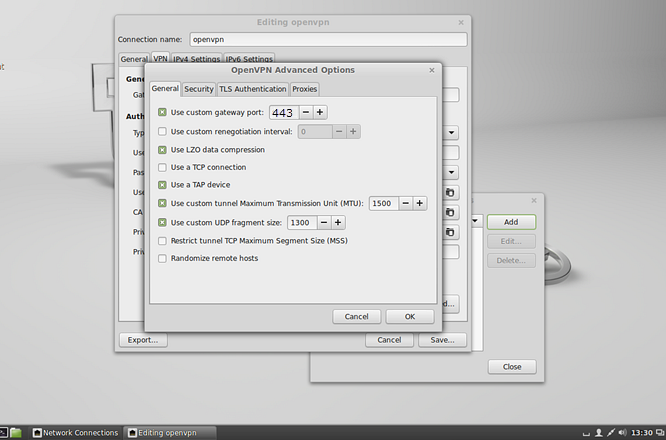The height and width of the screenshot is (440, 666).
Task: Open the Password options dropdown arrow
Action: click(452, 172)
